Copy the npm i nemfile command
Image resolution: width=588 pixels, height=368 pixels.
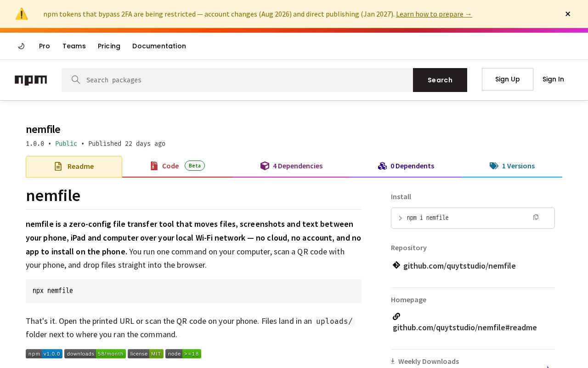point(536,217)
